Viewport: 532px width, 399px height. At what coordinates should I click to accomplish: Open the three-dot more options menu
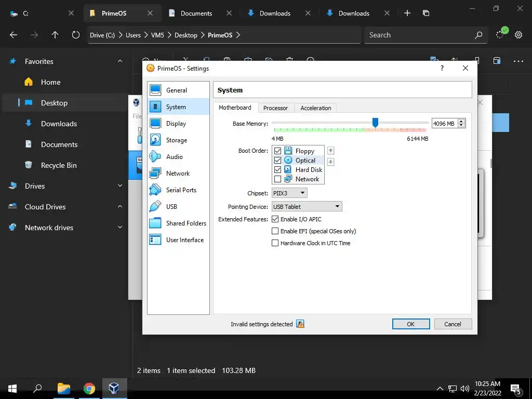pos(518,61)
